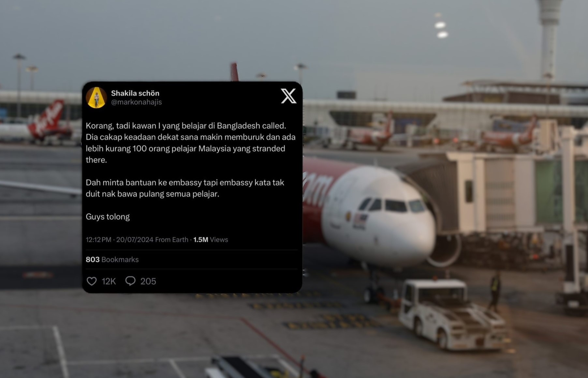
Task: Click the paragraph about the embassy
Action: [185, 188]
